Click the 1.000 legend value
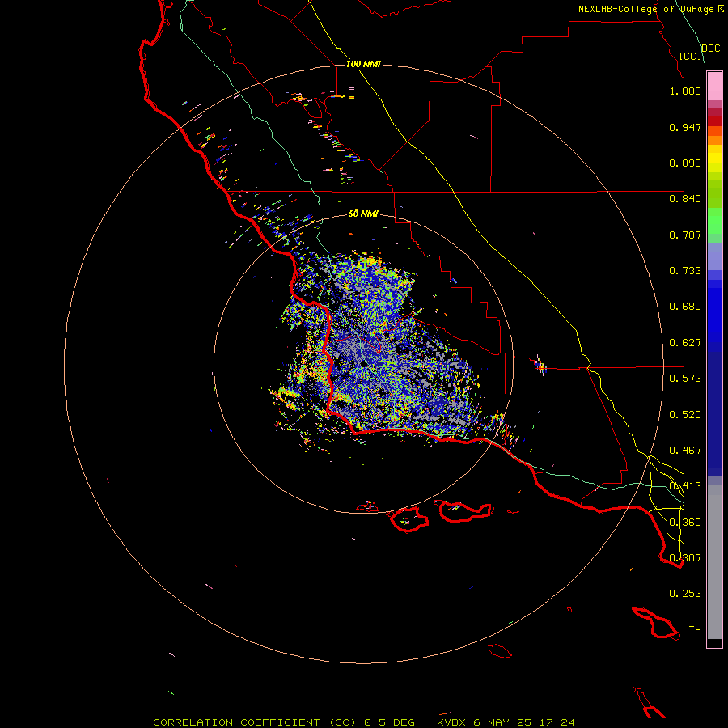Viewport: 728px width, 728px height. (685, 91)
